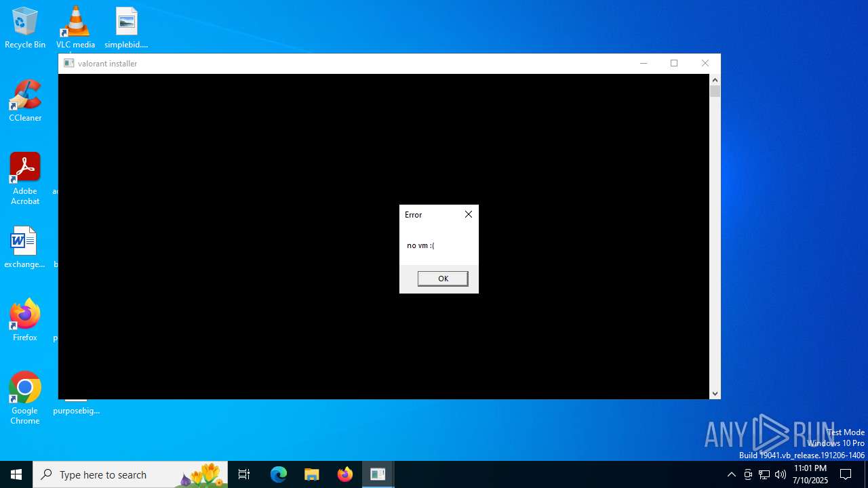Open the network tray icon
This screenshot has height=488, width=868.
pyautogui.click(x=764, y=474)
